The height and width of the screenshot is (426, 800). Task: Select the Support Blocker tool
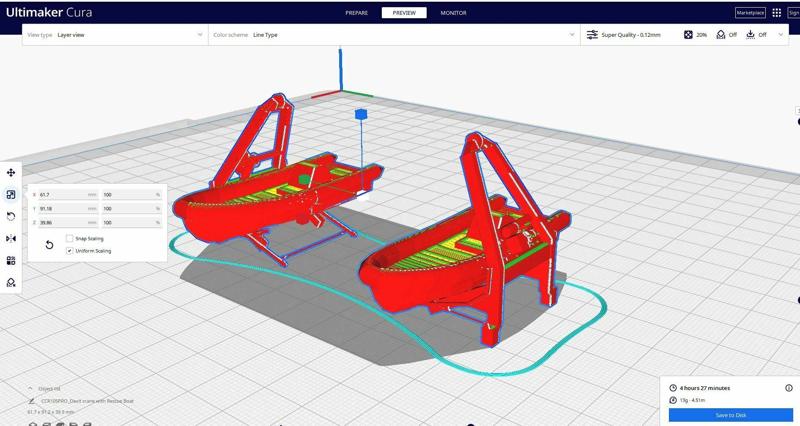click(11, 282)
